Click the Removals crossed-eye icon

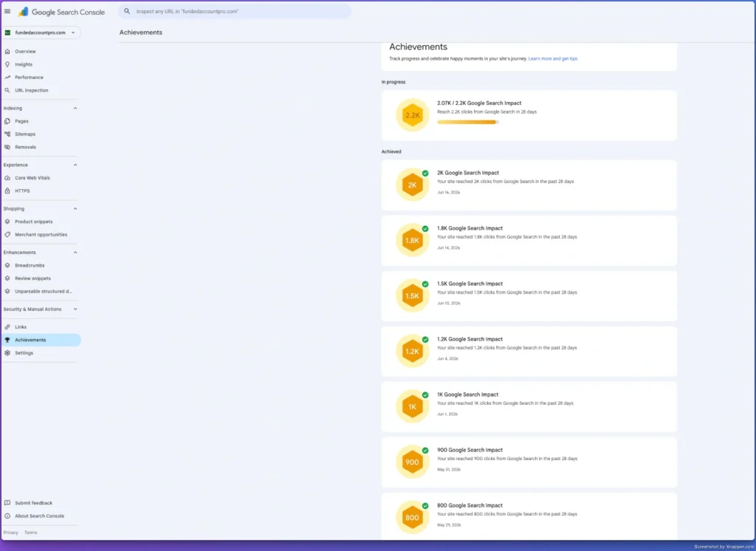(7, 147)
